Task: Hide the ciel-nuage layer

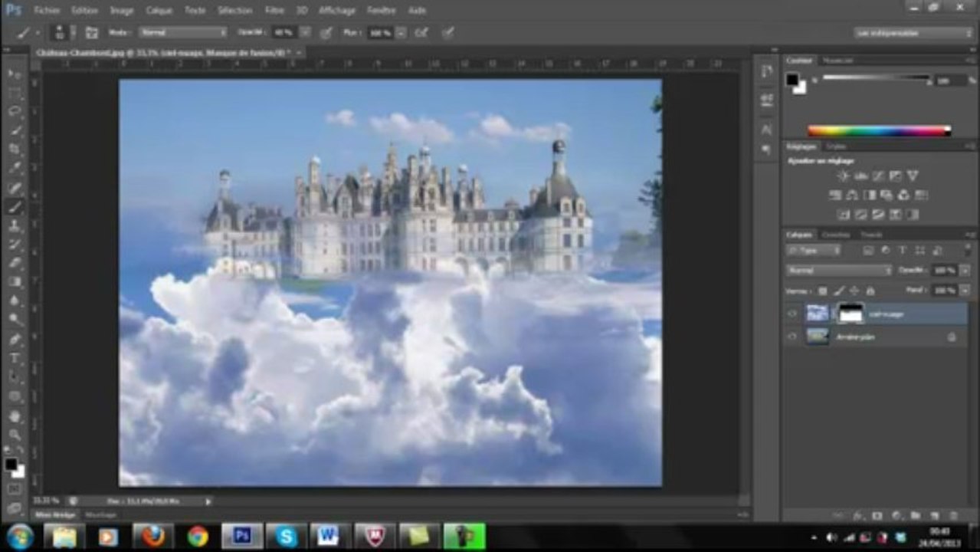Action: (x=792, y=314)
